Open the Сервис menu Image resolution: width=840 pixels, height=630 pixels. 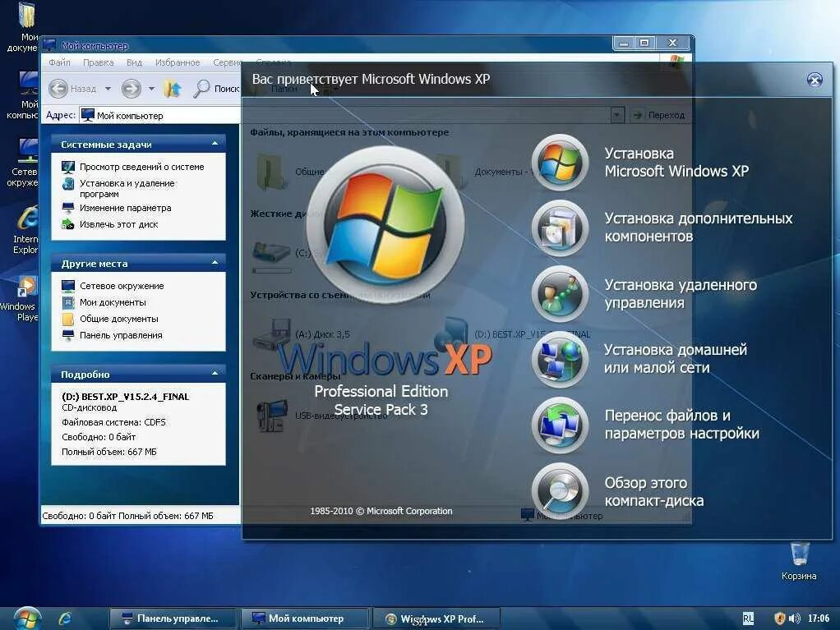pos(227,62)
